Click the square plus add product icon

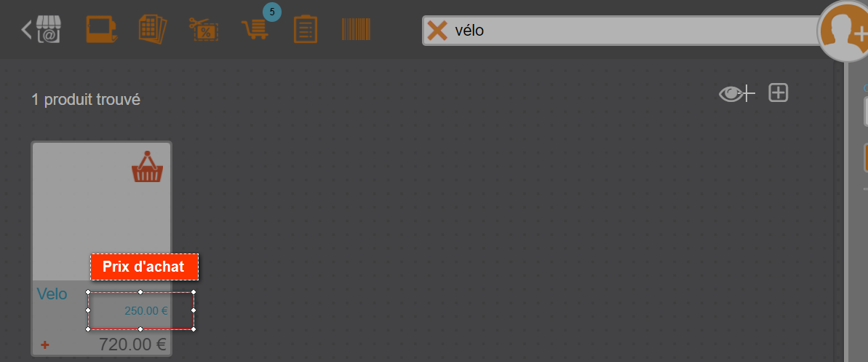coord(779,93)
